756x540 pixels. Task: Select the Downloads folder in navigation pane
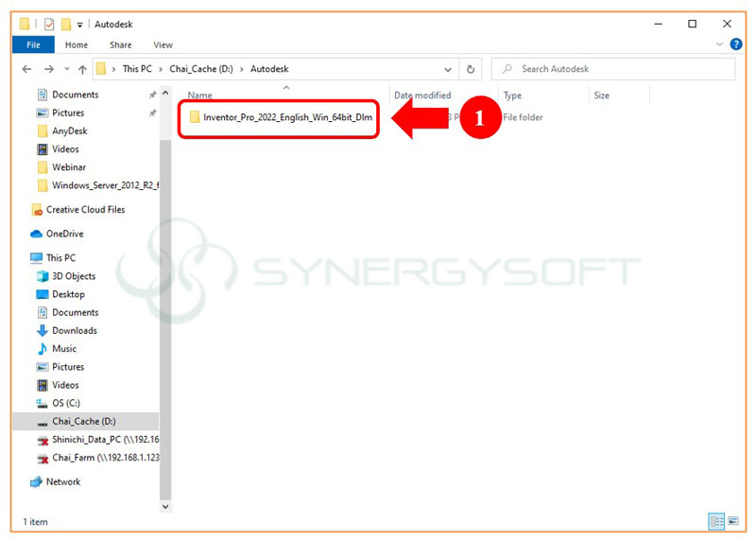coord(74,330)
